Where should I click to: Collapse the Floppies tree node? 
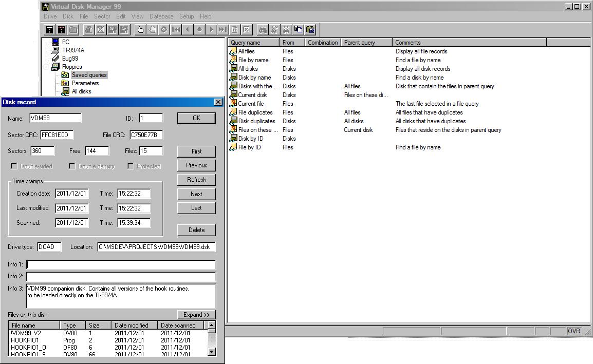pyautogui.click(x=46, y=67)
